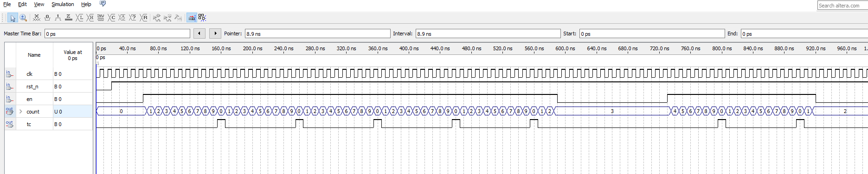Click the Start time field

pyautogui.click(x=652, y=33)
